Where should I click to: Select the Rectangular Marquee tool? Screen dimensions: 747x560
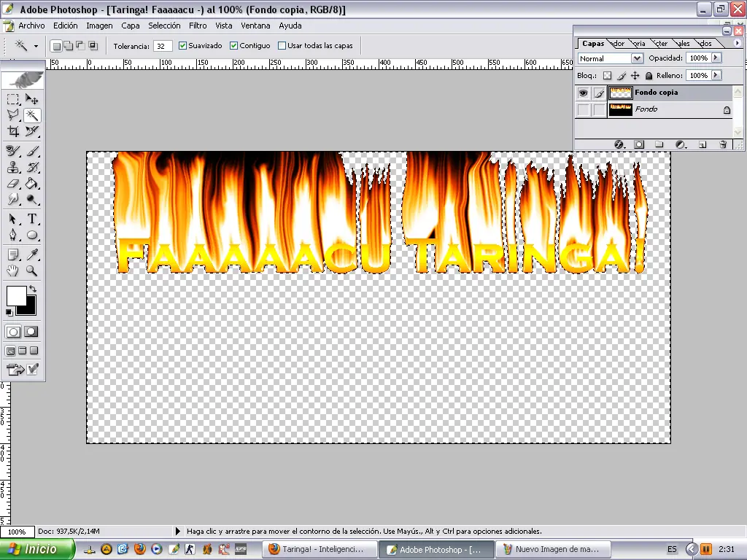[x=13, y=99]
